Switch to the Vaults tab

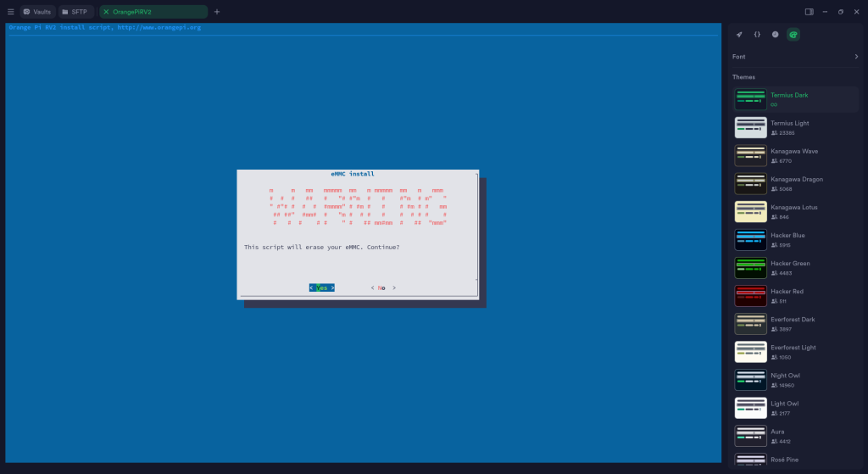point(37,12)
